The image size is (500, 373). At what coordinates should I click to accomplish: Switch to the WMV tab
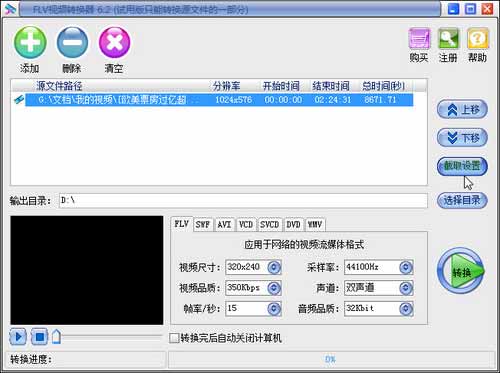315,224
